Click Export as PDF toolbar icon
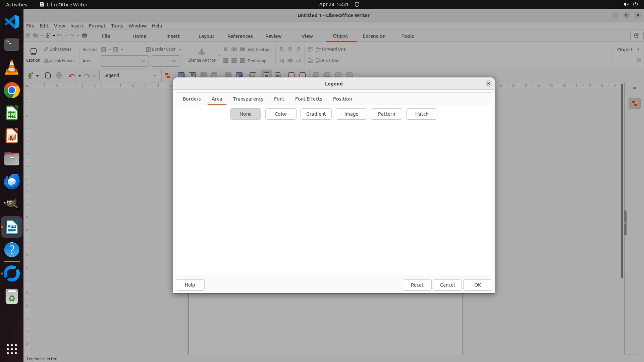The width and height of the screenshot is (644, 362). (x=48, y=75)
